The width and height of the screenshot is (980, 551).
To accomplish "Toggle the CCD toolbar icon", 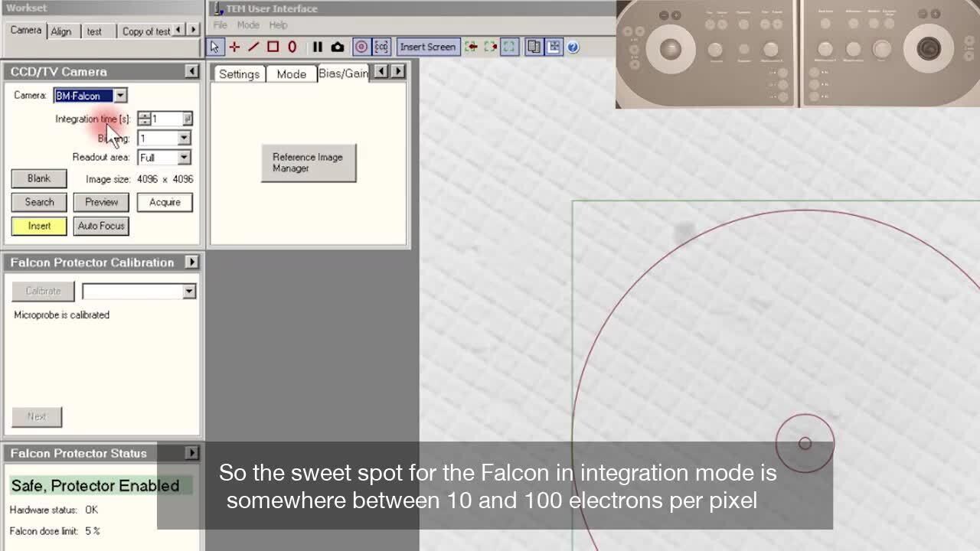I will click(381, 47).
